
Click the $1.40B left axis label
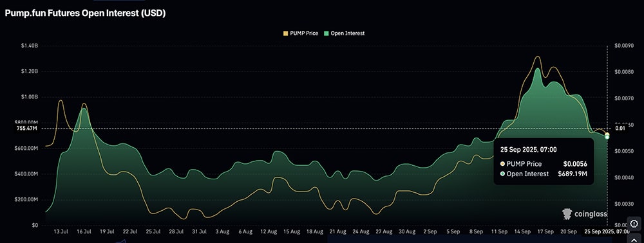click(30, 46)
